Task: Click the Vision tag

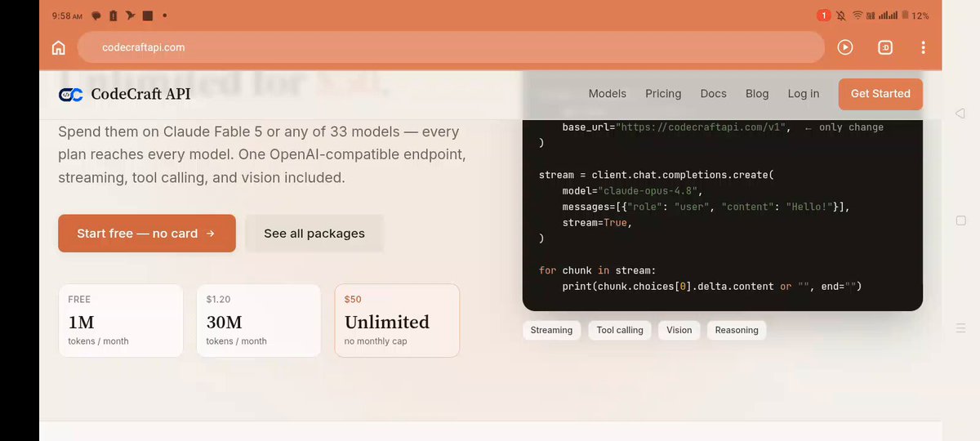Action: (679, 330)
